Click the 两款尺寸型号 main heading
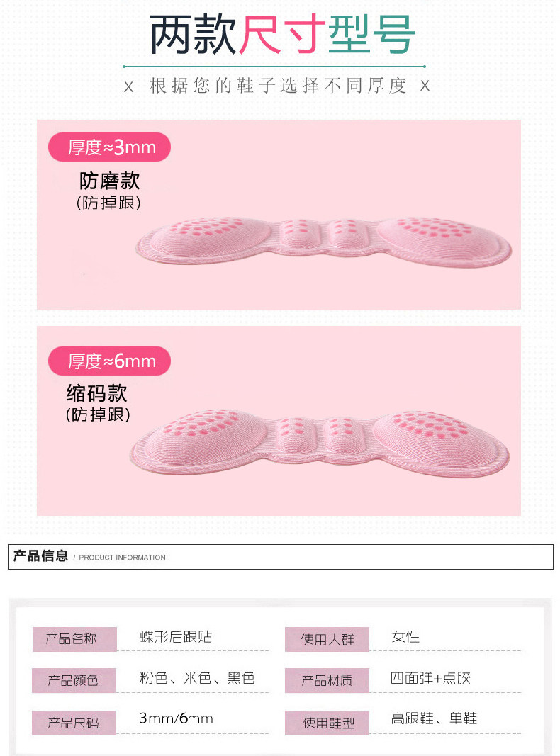This screenshot has height=756, width=560. tap(281, 35)
